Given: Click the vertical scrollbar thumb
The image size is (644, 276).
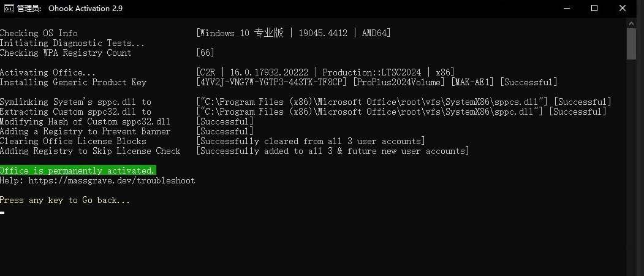Looking at the screenshot, I should click(632, 44).
